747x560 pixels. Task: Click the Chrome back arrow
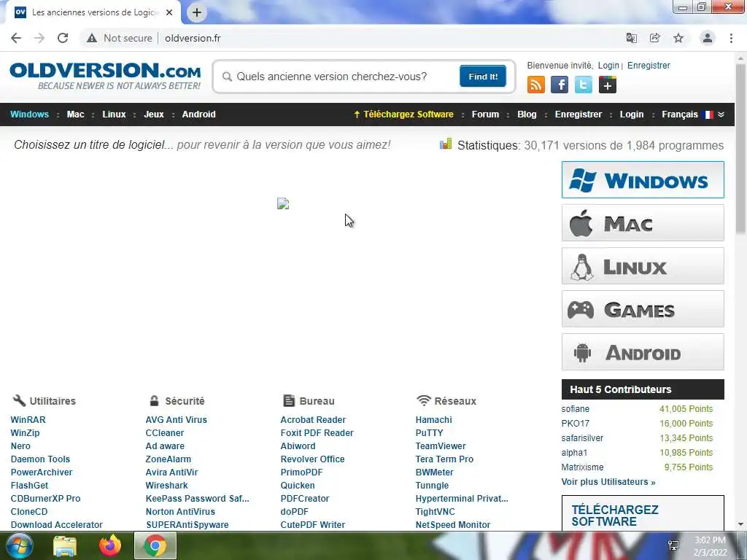point(16,38)
